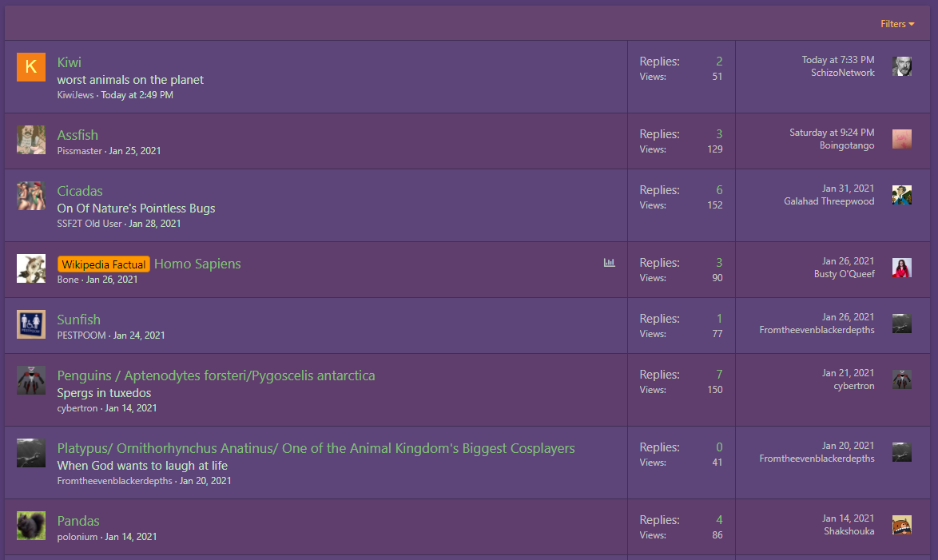Open the Kiwi thread
This screenshot has width=938, height=560.
pyautogui.click(x=70, y=62)
